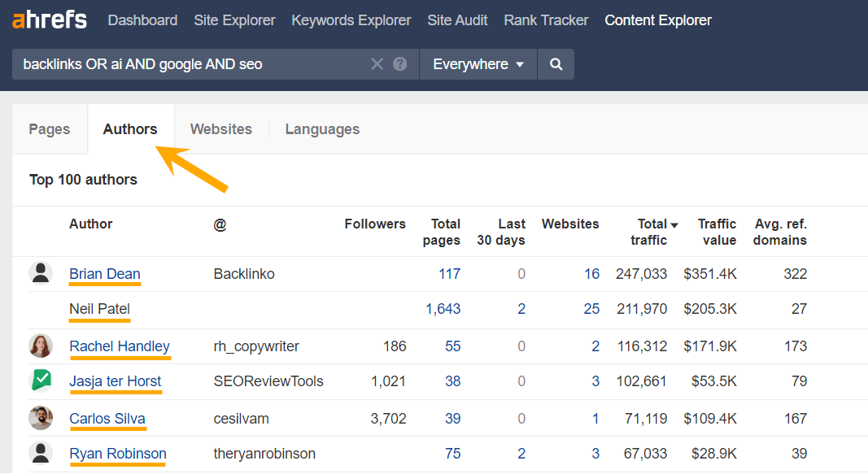Sort results by the Followers column
This screenshot has height=474, width=868.
375,224
